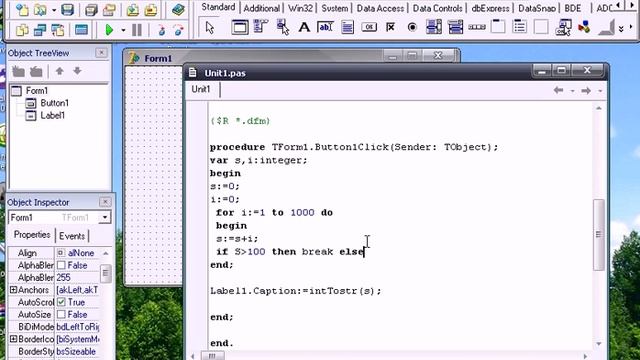Select the GroupBox component icon
This screenshot has height=360, width=640.
[x=498, y=27]
